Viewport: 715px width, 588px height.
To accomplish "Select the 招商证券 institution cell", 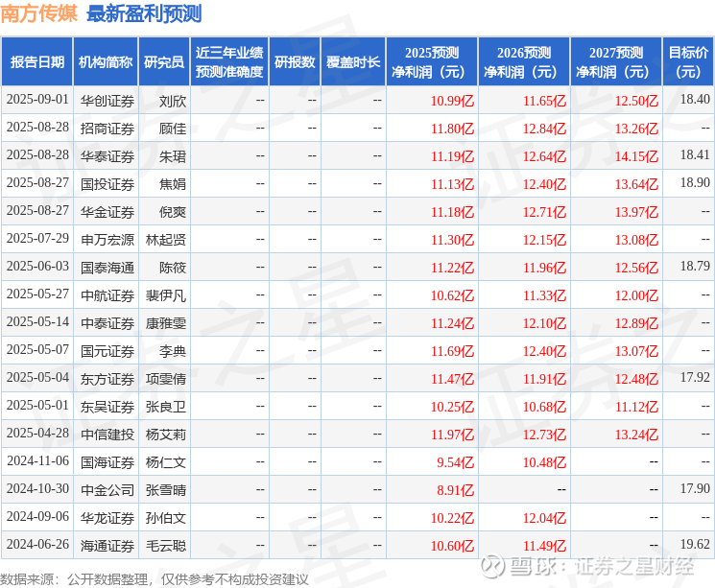I will click(107, 129).
